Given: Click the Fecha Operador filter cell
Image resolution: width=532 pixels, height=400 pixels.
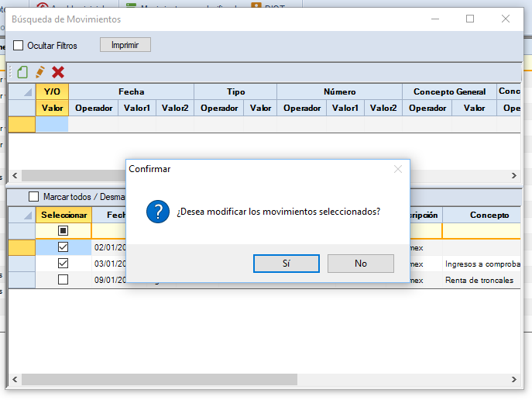Looking at the screenshot, I should pyautogui.click(x=93, y=124).
